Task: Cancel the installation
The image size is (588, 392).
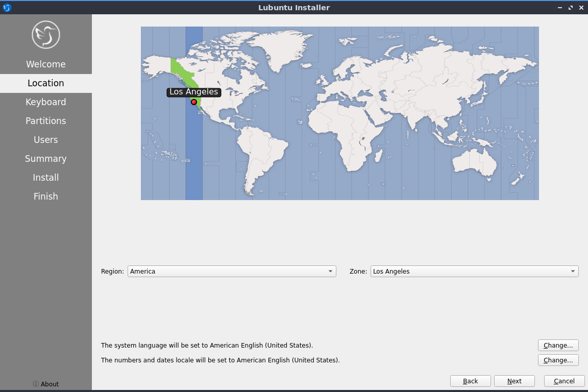Action: (x=564, y=381)
